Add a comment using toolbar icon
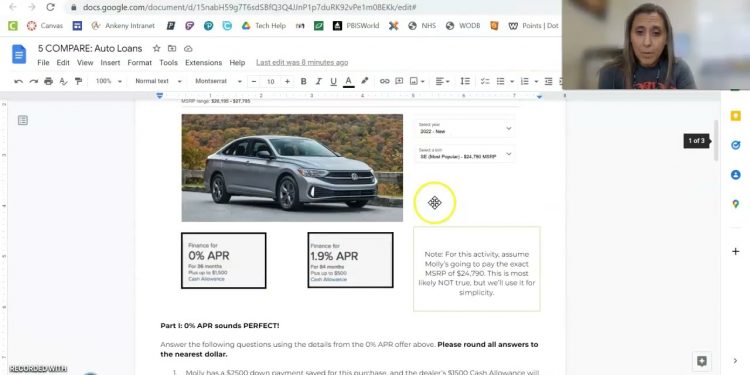The image size is (750, 375). coord(399,81)
